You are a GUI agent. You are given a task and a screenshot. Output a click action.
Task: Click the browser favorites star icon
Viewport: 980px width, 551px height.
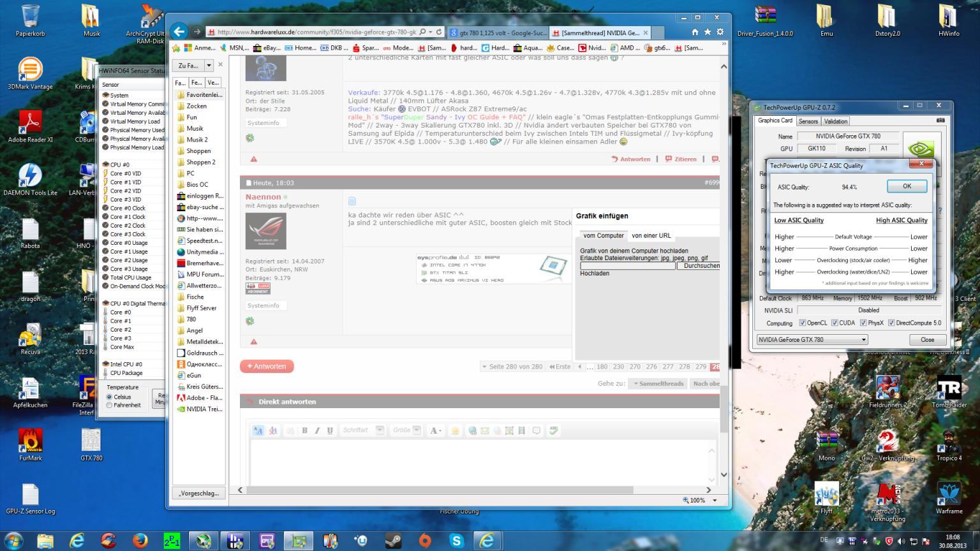tap(708, 32)
